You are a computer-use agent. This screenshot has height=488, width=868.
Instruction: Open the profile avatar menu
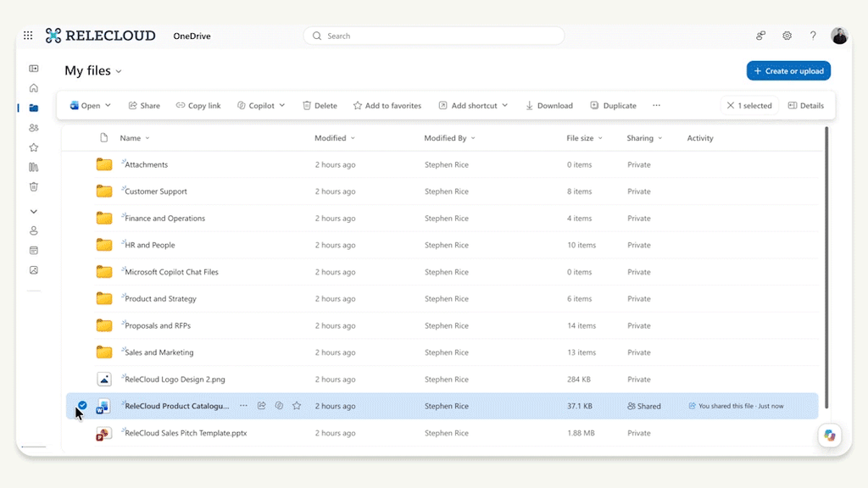pyautogui.click(x=839, y=36)
